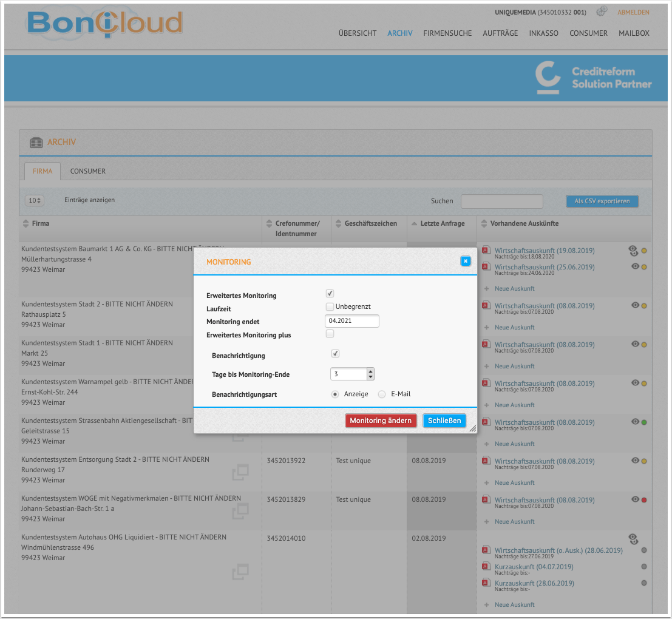The height and width of the screenshot is (619, 672).
Task: Click green status dot in Strassenbahn row
Action: (644, 422)
